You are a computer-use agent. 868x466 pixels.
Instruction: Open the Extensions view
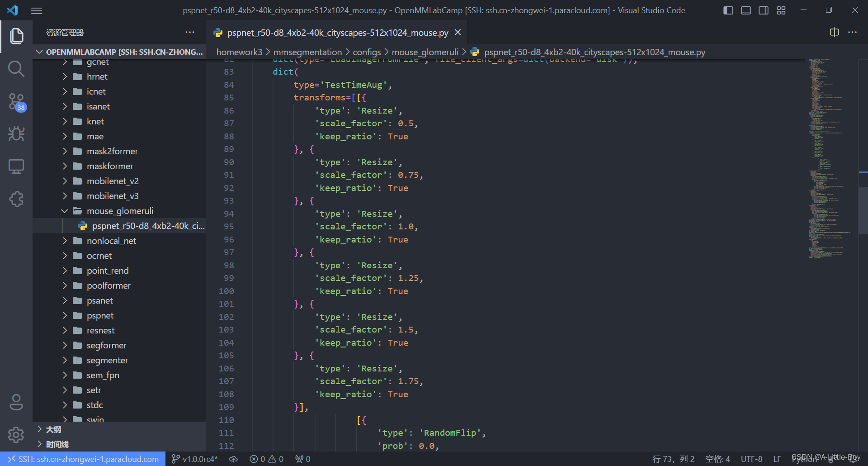(x=16, y=199)
